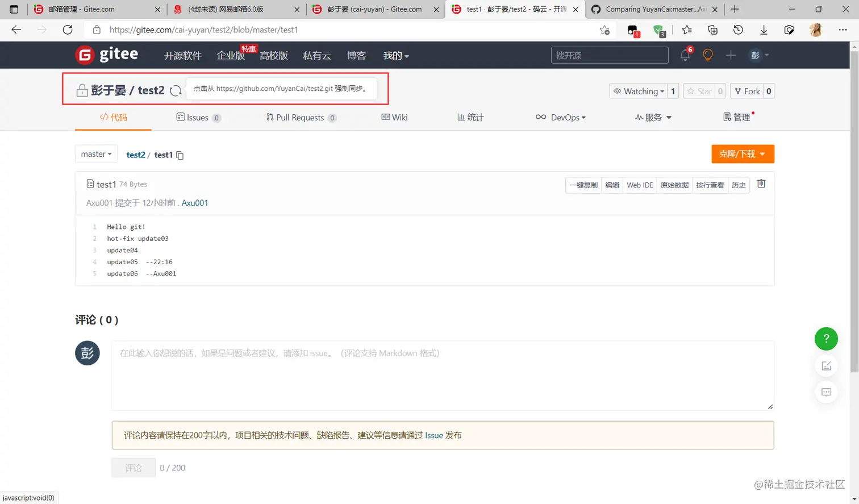This screenshot has height=504, width=859.
Task: Open the 管理 tab
Action: [x=737, y=117]
